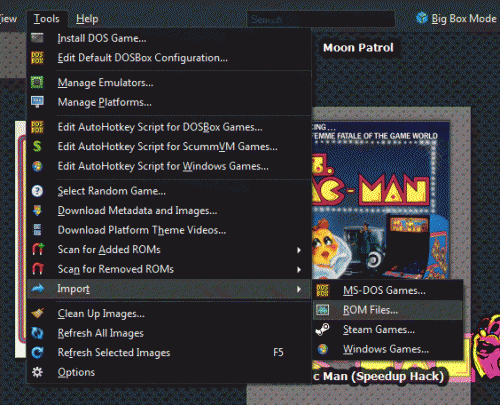Screen dimensions: 500x405
Task: Open the Tools menu
Action: (x=47, y=19)
